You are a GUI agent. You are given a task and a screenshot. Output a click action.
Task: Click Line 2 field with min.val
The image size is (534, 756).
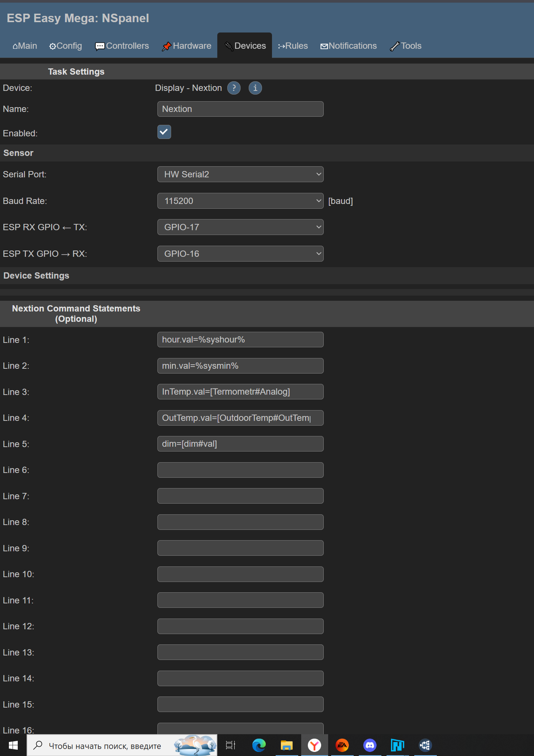coord(240,366)
